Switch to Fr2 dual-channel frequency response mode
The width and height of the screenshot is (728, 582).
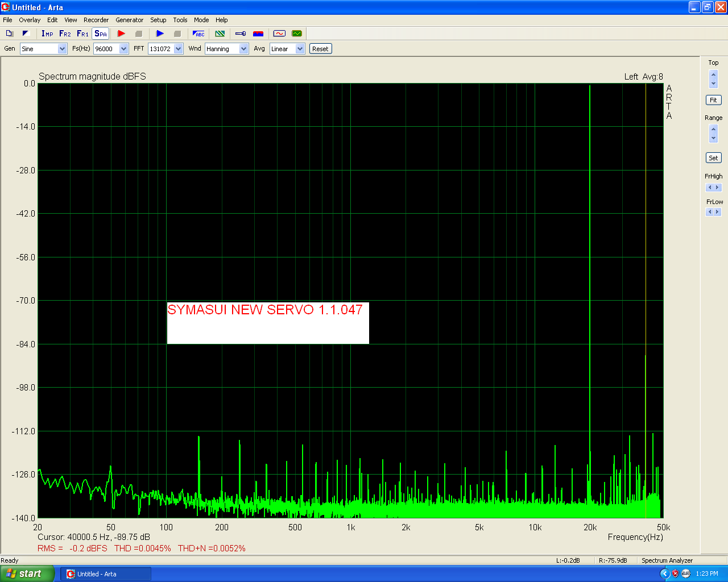coord(65,34)
